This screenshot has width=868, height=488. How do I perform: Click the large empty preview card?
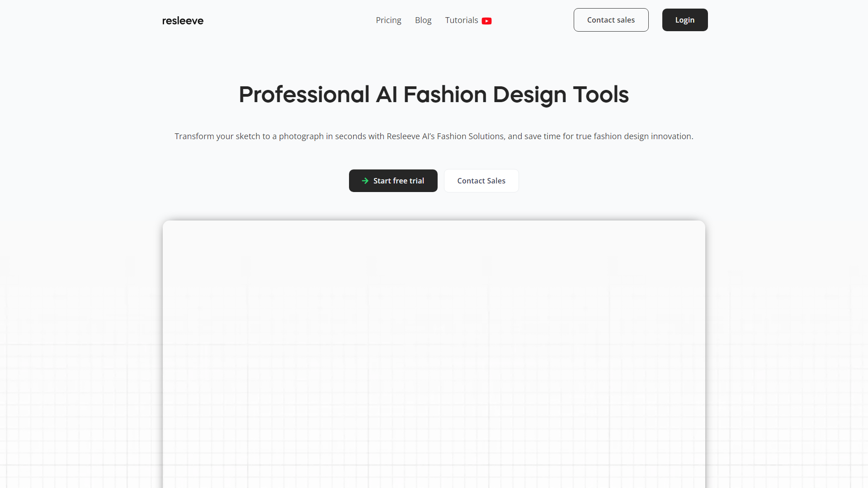pyautogui.click(x=434, y=352)
